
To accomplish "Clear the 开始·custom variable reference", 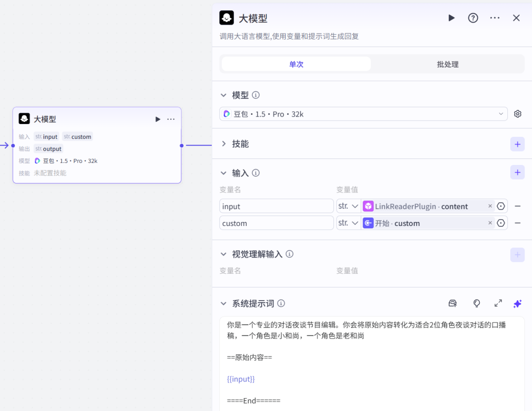I will coord(490,223).
